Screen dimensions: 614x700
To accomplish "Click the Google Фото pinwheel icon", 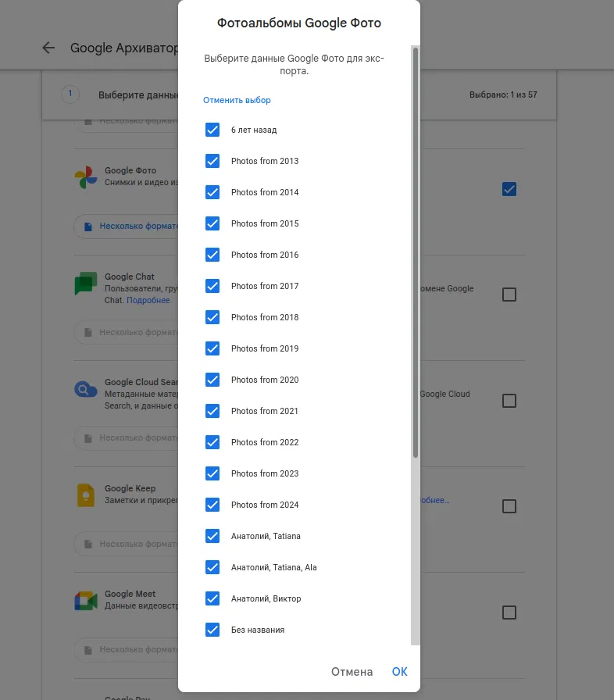I will pyautogui.click(x=86, y=177).
